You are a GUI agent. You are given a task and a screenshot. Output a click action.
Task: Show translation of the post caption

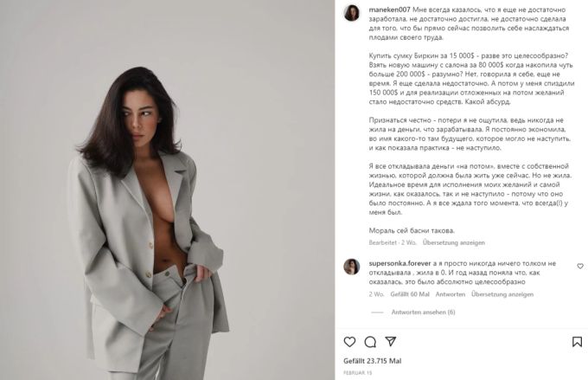click(454, 242)
